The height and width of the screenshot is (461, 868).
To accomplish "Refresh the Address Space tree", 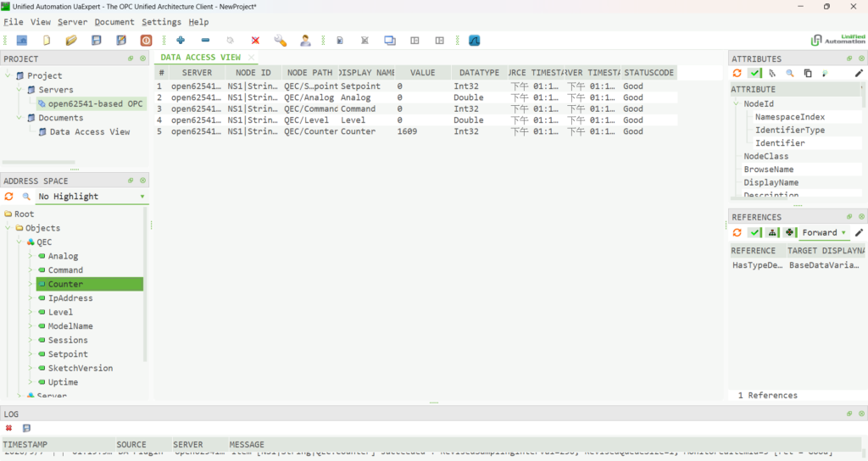I will [8, 197].
